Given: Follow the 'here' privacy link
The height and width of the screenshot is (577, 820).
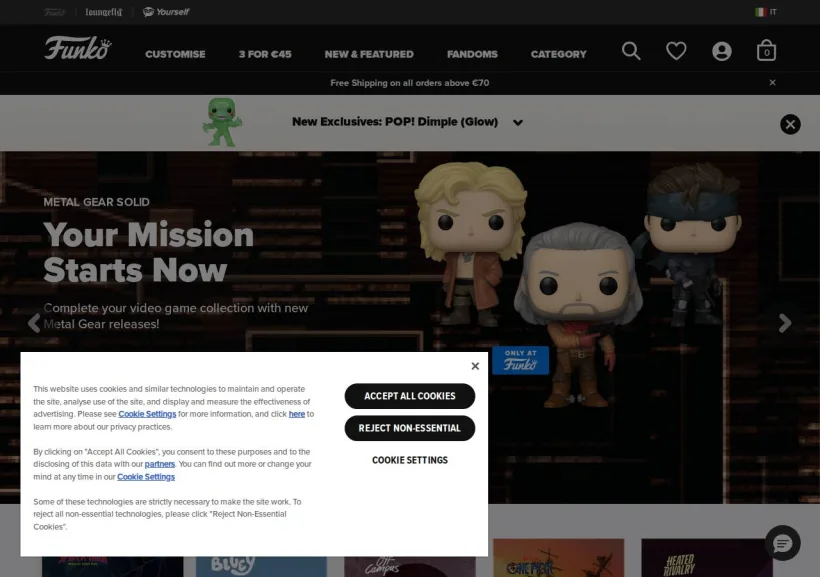Looking at the screenshot, I should click(297, 414).
